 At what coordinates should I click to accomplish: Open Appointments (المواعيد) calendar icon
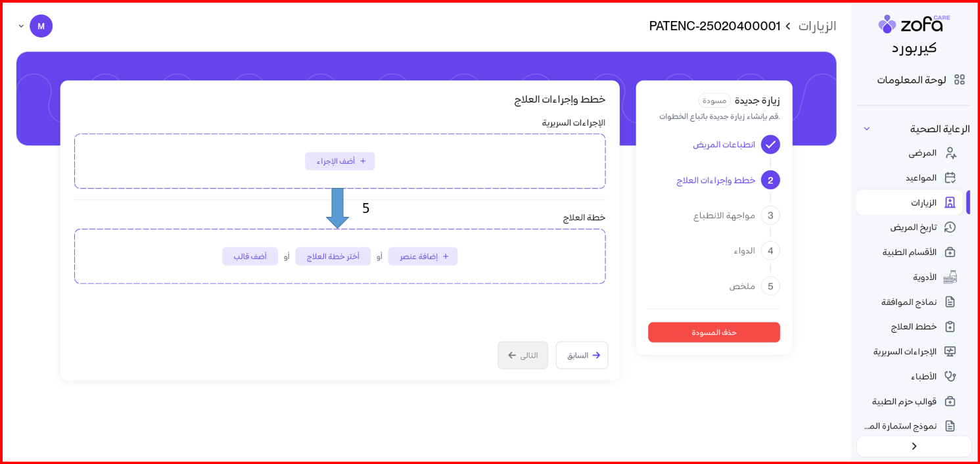click(x=950, y=177)
